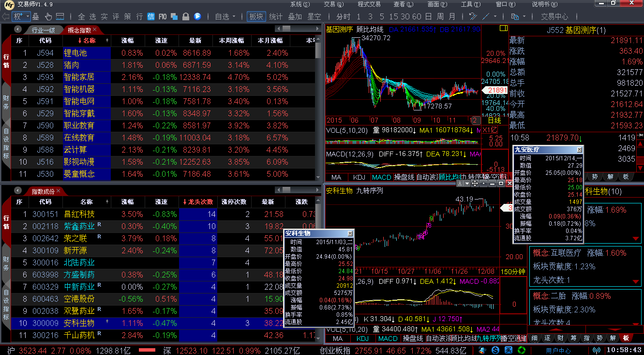Viewport: 644px width, 355px height.
Task: Click the F10 company info icon
Action: 162,16
